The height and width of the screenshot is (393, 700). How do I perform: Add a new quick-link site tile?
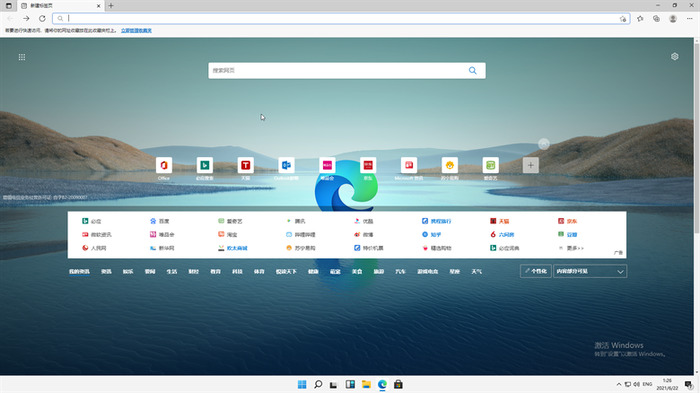(531, 165)
